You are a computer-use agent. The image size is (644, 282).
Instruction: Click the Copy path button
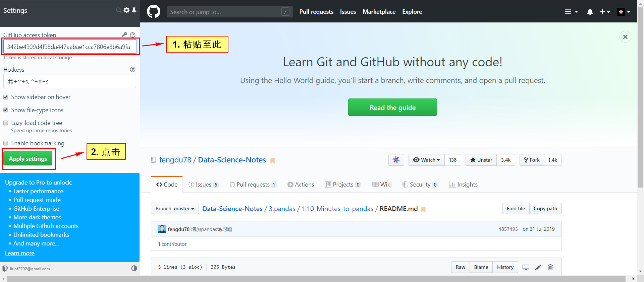point(545,209)
